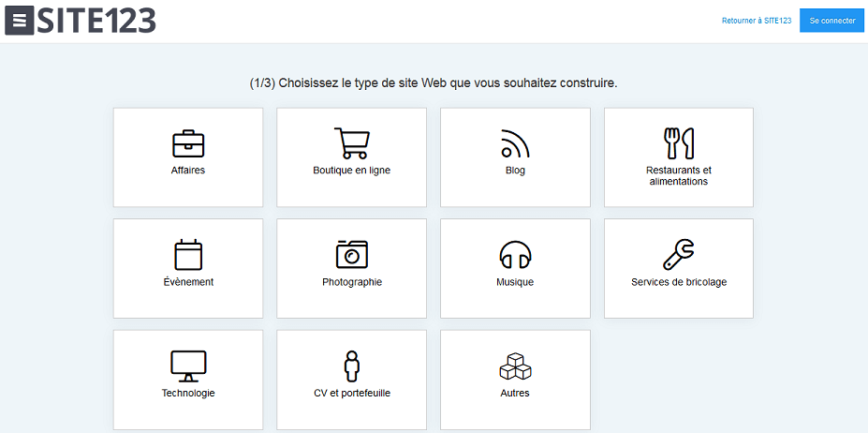Viewport: 868px width, 433px height.
Task: Choose the wrench Services de bricolage icon
Action: 679,255
